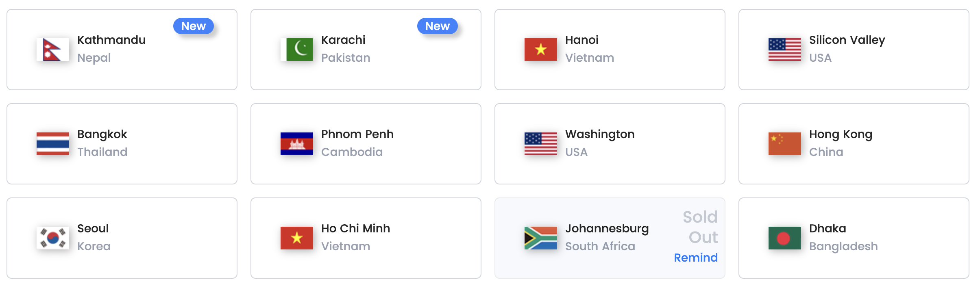Choose Phnom Penh city label
The image size is (980, 286).
tap(357, 134)
